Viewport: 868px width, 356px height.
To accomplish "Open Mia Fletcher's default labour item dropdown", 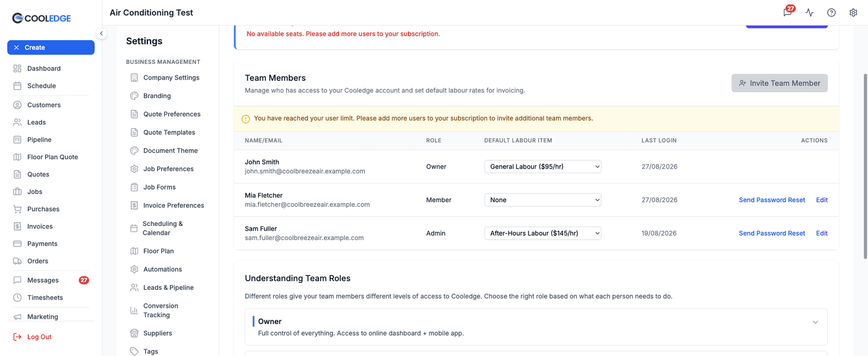I will click(542, 200).
